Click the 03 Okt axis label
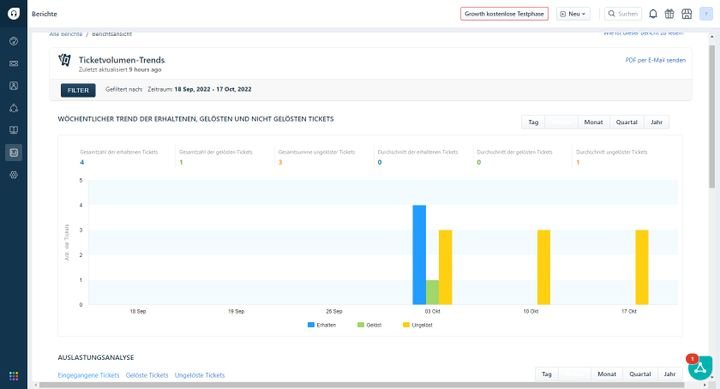Image resolution: width=720 pixels, height=389 pixels. tap(432, 311)
